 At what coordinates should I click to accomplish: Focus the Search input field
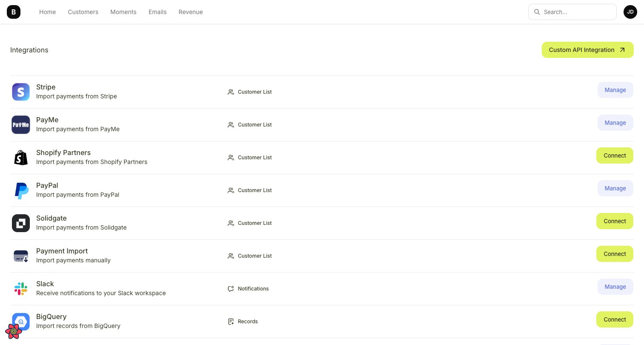[x=572, y=12]
